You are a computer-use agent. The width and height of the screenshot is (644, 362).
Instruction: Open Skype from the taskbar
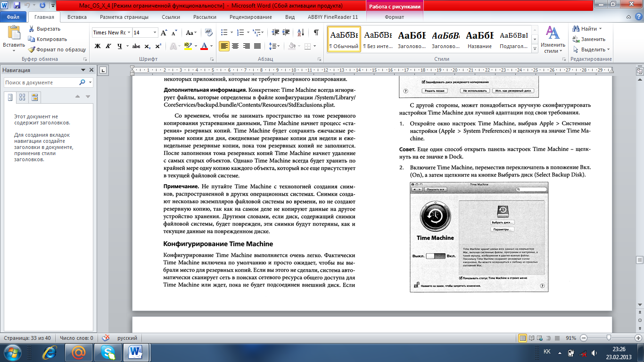point(107,352)
